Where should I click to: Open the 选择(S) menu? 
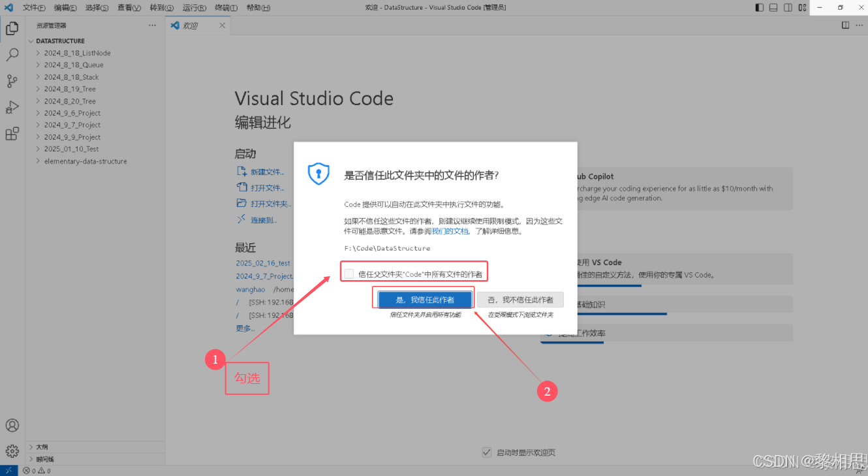click(x=97, y=8)
